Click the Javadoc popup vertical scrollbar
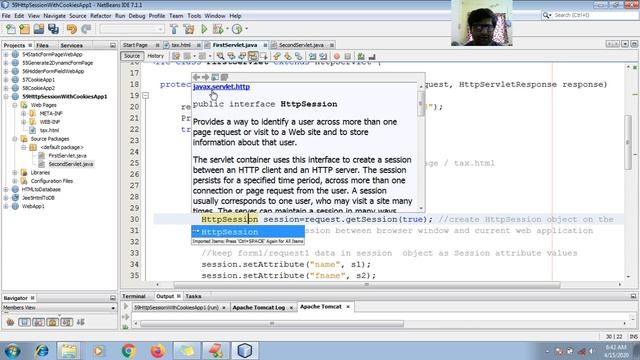640x360 pixels. [421, 104]
